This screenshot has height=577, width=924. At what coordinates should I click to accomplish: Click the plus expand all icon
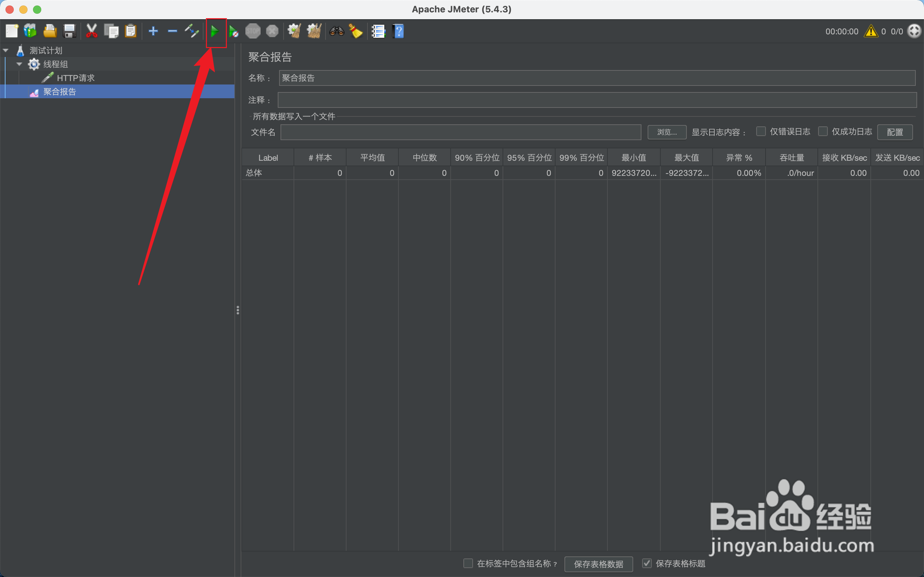click(x=153, y=31)
